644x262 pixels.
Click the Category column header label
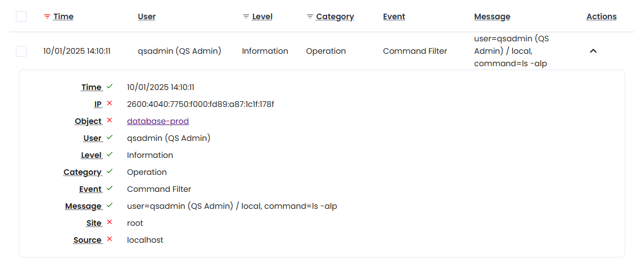[335, 17]
